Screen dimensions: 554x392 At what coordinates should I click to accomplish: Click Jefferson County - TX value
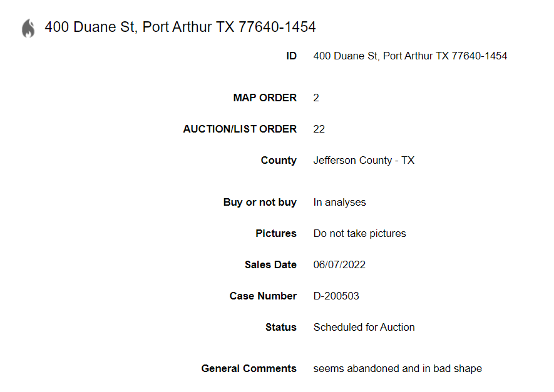point(364,161)
